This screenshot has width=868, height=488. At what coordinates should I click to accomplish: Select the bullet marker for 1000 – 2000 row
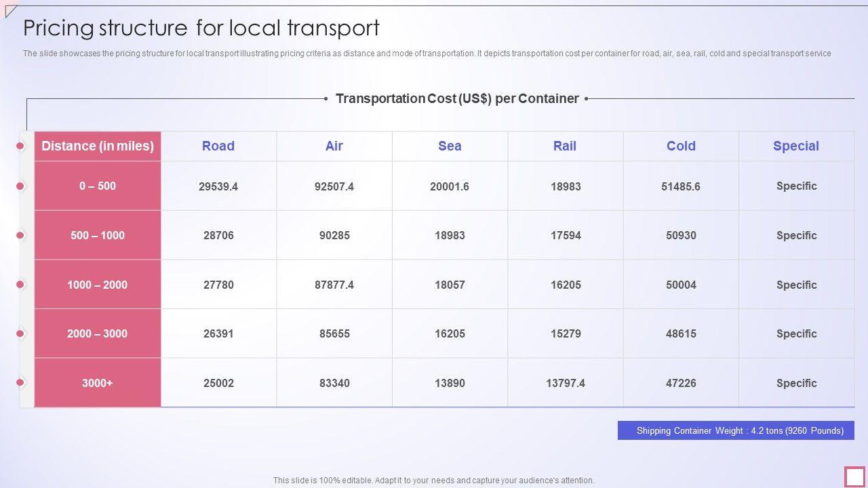[x=20, y=285]
